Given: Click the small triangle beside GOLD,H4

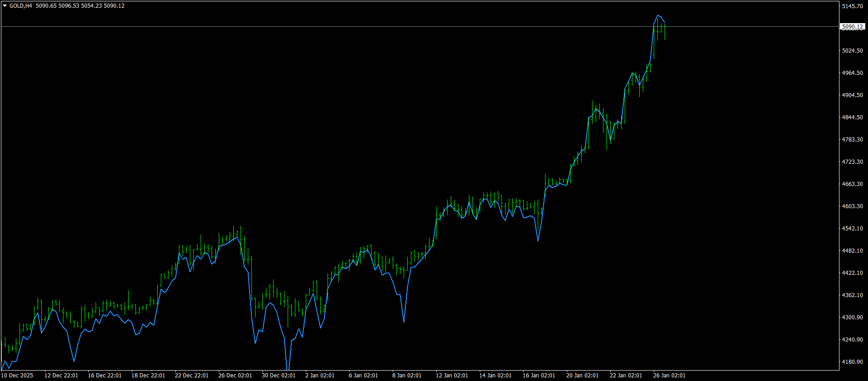Looking at the screenshot, I should coord(5,6).
